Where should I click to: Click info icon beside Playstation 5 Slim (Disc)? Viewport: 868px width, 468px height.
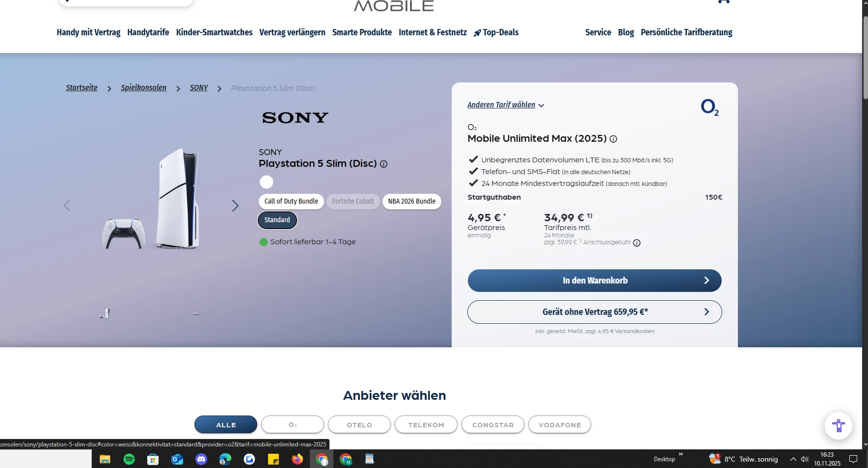[384, 164]
